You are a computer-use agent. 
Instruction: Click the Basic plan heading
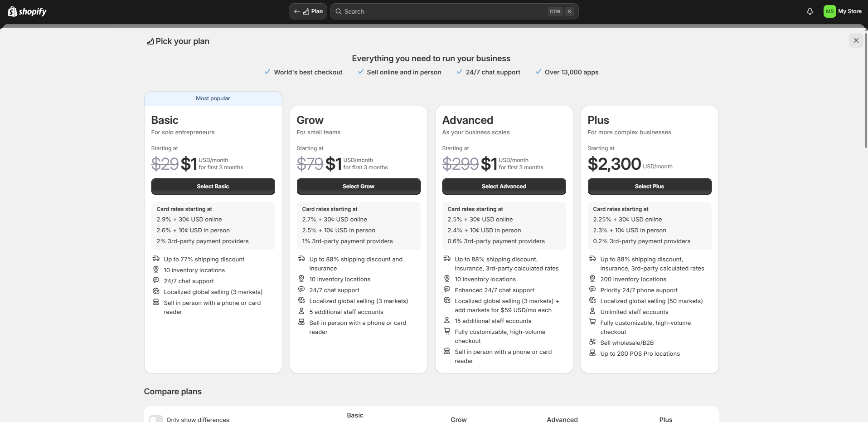pyautogui.click(x=165, y=120)
